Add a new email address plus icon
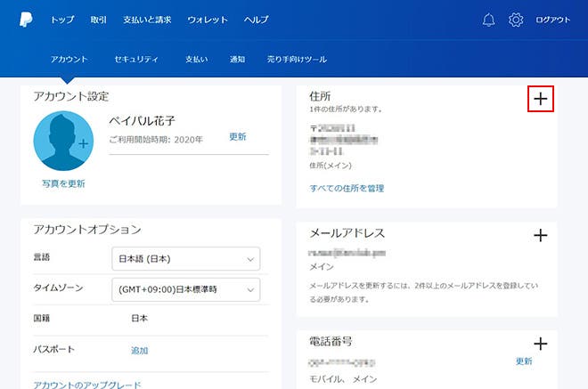The height and width of the screenshot is (389, 588). click(x=540, y=235)
